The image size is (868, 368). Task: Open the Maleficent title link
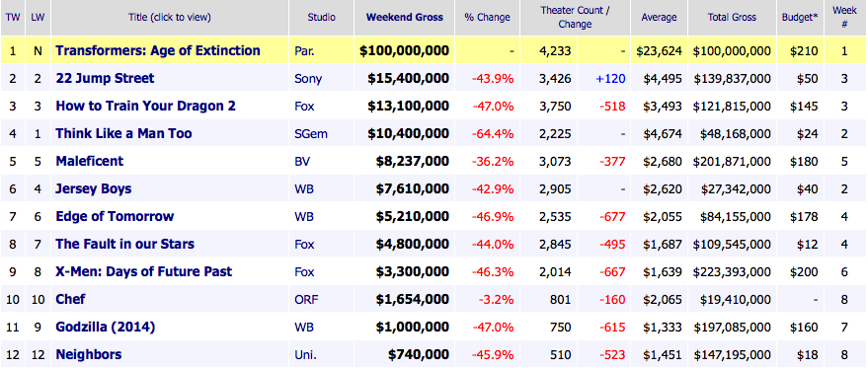[x=90, y=161]
